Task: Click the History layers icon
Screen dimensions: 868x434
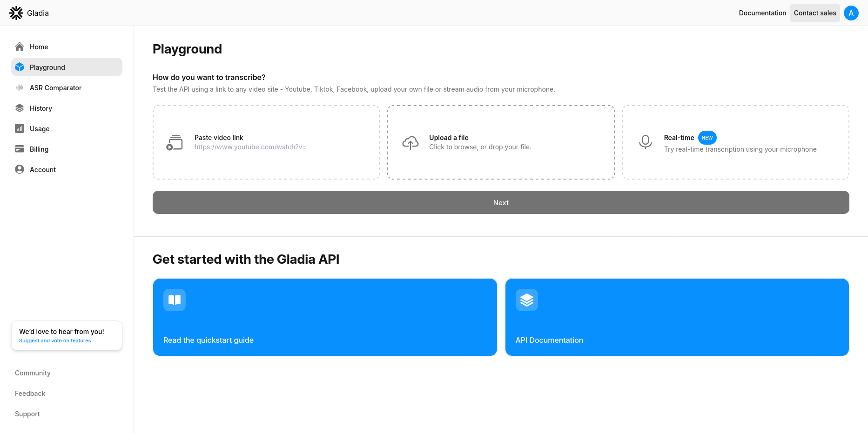Action: pos(20,108)
